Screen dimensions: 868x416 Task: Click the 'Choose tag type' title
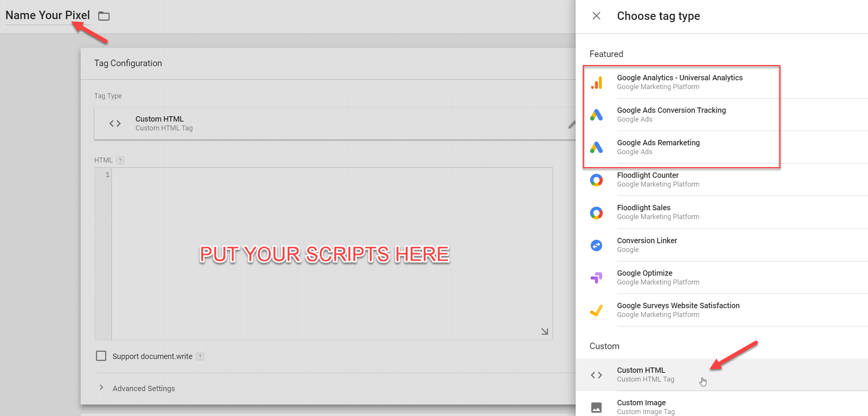pos(659,16)
